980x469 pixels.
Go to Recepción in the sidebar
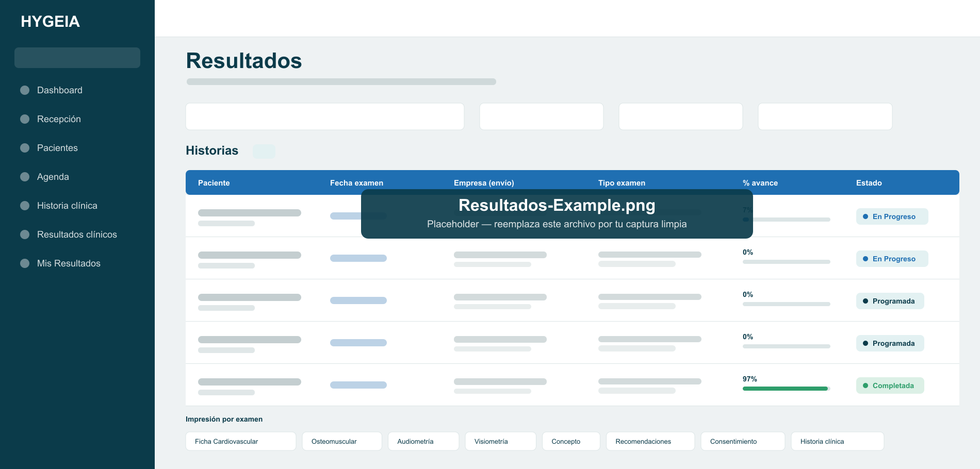click(x=59, y=119)
